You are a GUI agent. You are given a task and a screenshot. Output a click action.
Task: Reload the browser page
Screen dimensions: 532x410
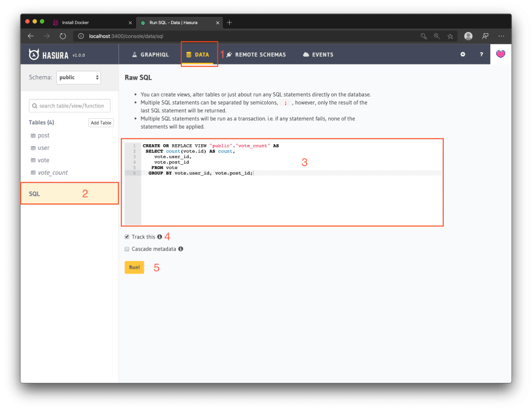63,36
